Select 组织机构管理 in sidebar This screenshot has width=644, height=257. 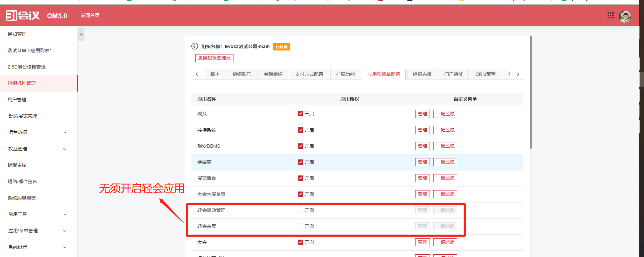(x=39, y=83)
